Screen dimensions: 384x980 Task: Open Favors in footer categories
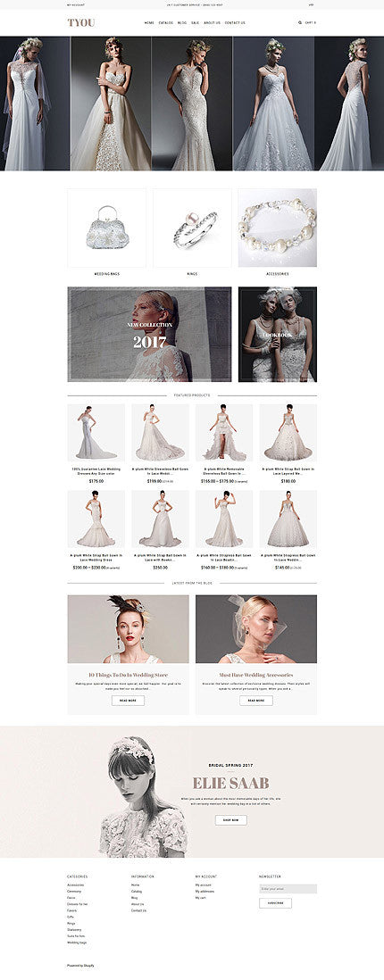coord(72,910)
